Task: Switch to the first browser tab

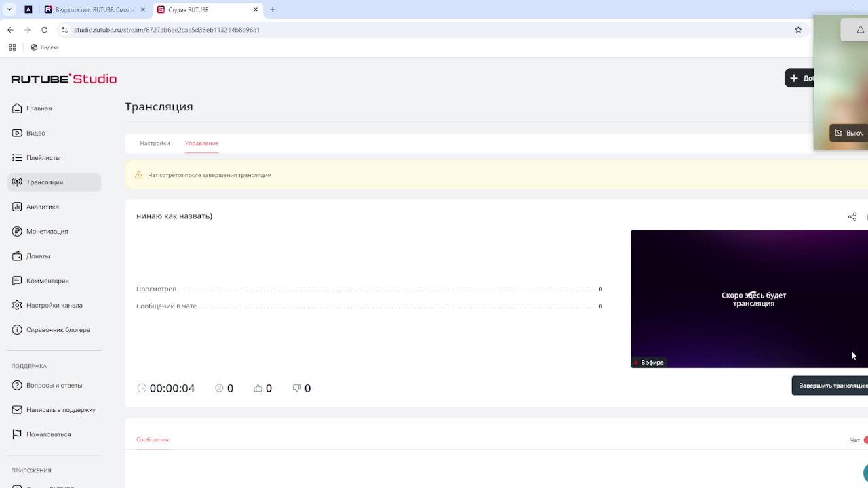Action: tap(28, 9)
